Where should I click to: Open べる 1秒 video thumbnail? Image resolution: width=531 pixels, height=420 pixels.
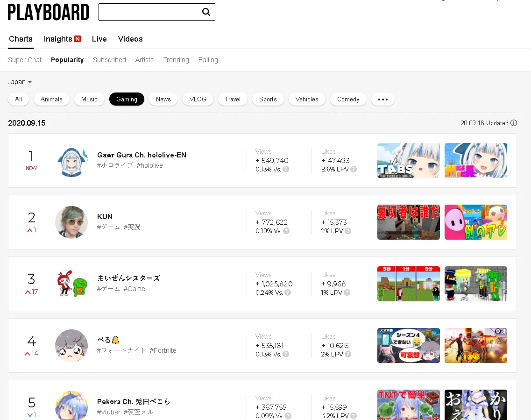click(476, 346)
